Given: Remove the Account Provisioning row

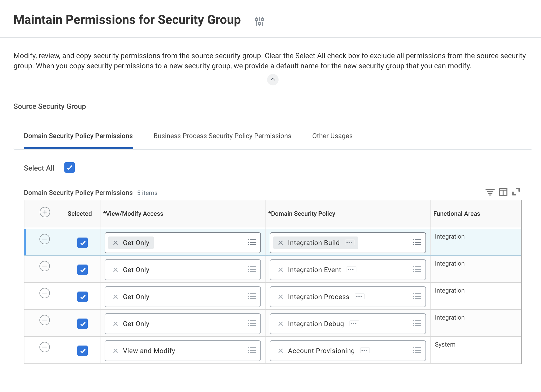Looking at the screenshot, I should pyautogui.click(x=45, y=347).
